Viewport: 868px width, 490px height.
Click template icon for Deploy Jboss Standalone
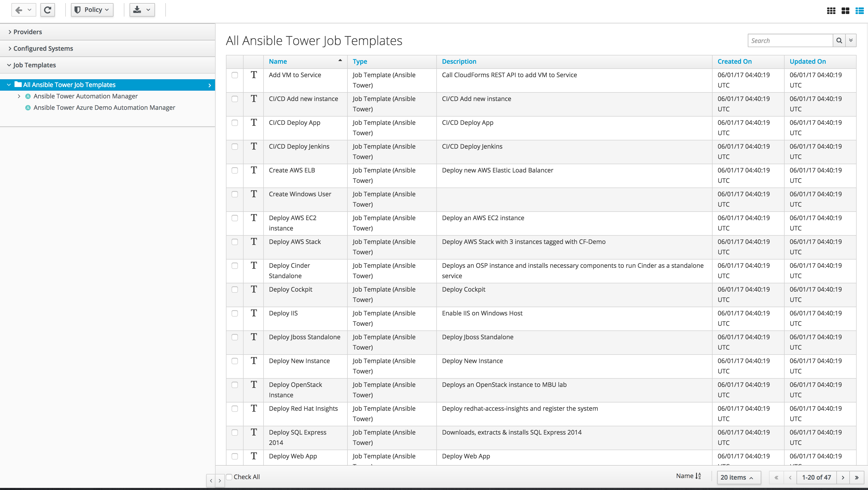coord(254,337)
